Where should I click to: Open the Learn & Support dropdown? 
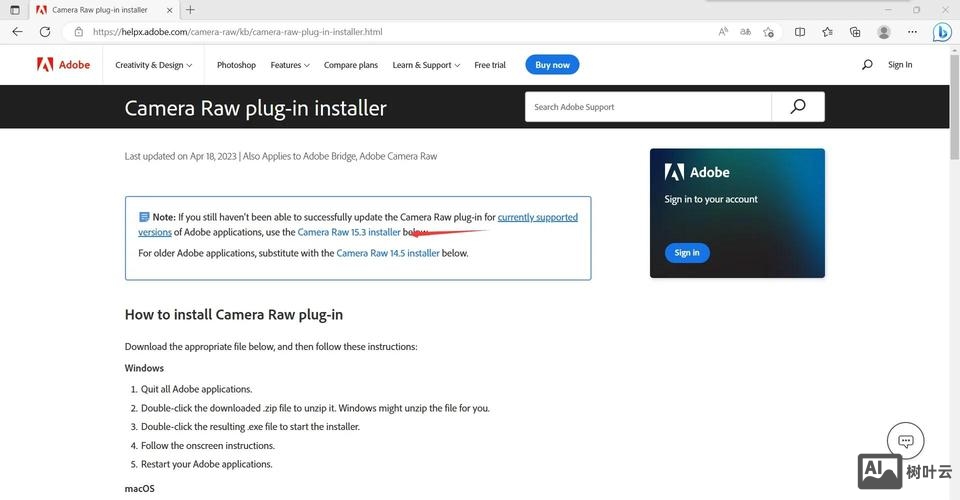[x=426, y=65]
